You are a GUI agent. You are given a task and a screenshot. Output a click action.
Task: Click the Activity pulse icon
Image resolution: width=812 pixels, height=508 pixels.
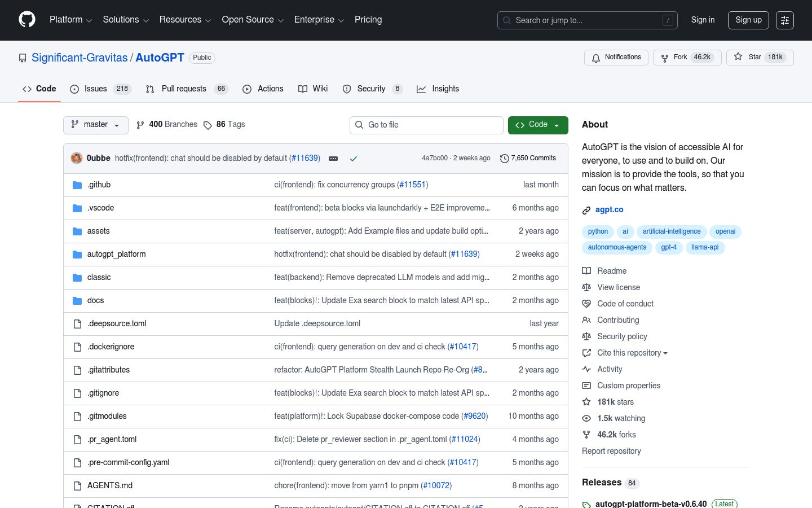(586, 369)
